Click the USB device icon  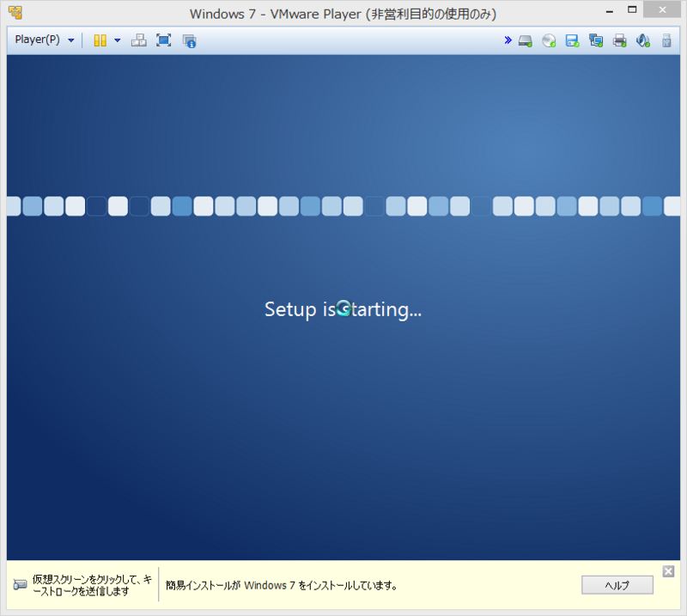(666, 40)
